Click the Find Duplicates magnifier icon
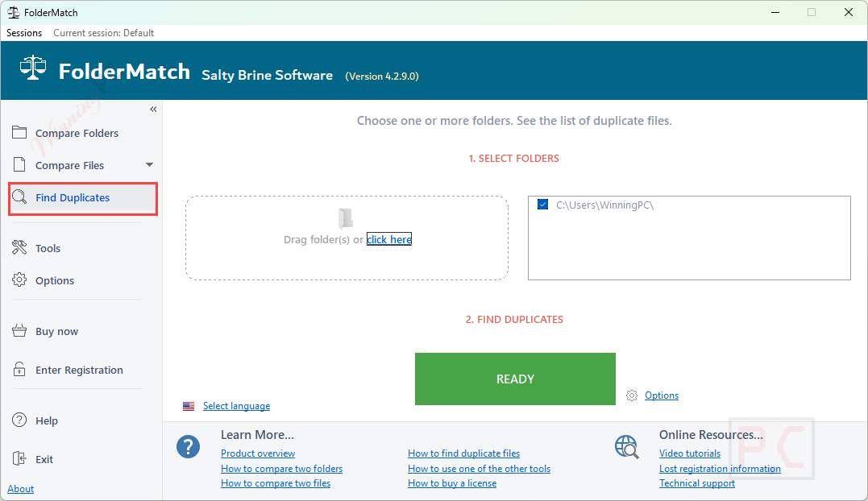The height and width of the screenshot is (501, 868). [x=19, y=197]
